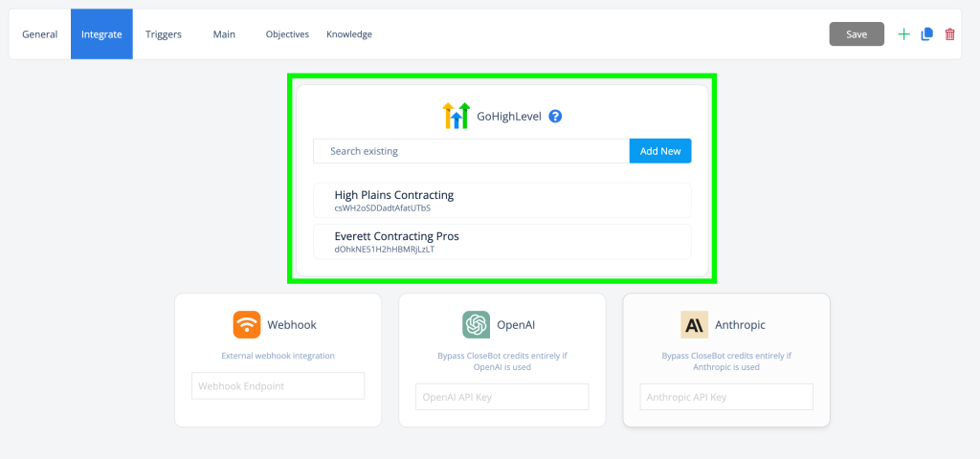980x459 pixels.
Task: Open the General tab
Action: tap(40, 34)
